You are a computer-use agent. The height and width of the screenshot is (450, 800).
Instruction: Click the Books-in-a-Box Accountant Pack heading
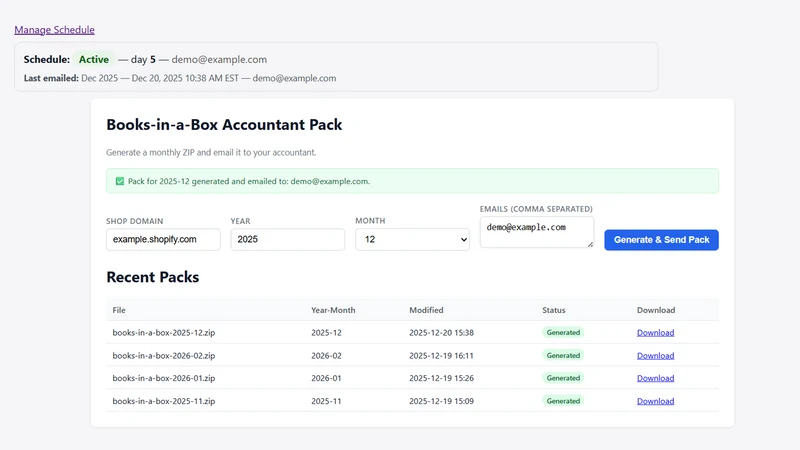click(224, 124)
